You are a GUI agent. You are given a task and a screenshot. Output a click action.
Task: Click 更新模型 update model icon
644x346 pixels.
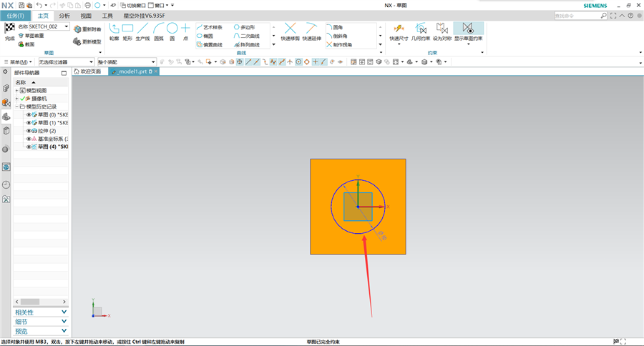77,41
